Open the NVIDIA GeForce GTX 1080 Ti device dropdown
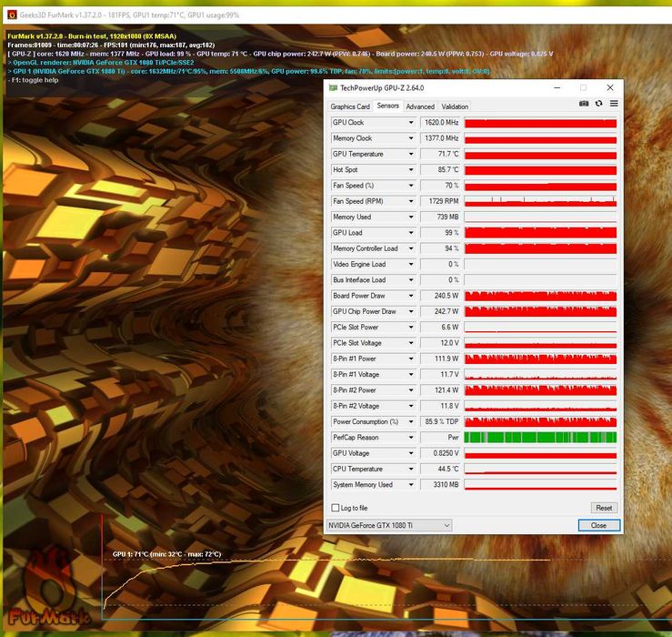The height and width of the screenshot is (637, 672). pyautogui.click(x=389, y=525)
